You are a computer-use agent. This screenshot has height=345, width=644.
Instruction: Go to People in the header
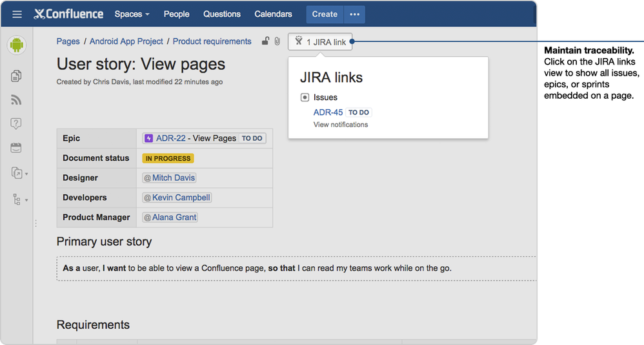(176, 14)
